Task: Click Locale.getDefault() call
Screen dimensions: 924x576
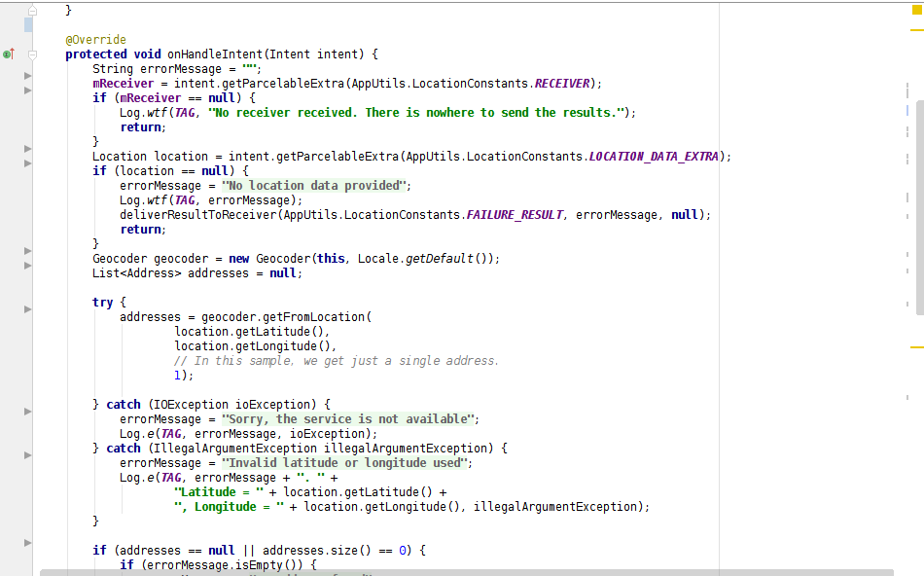Action: 425,259
